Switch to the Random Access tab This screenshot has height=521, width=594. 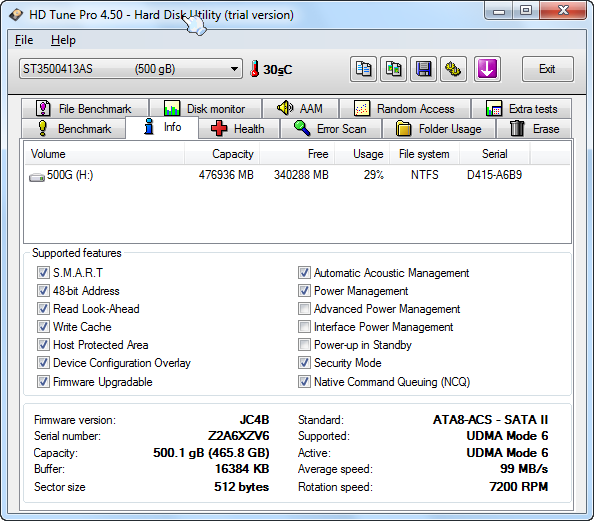tap(405, 108)
